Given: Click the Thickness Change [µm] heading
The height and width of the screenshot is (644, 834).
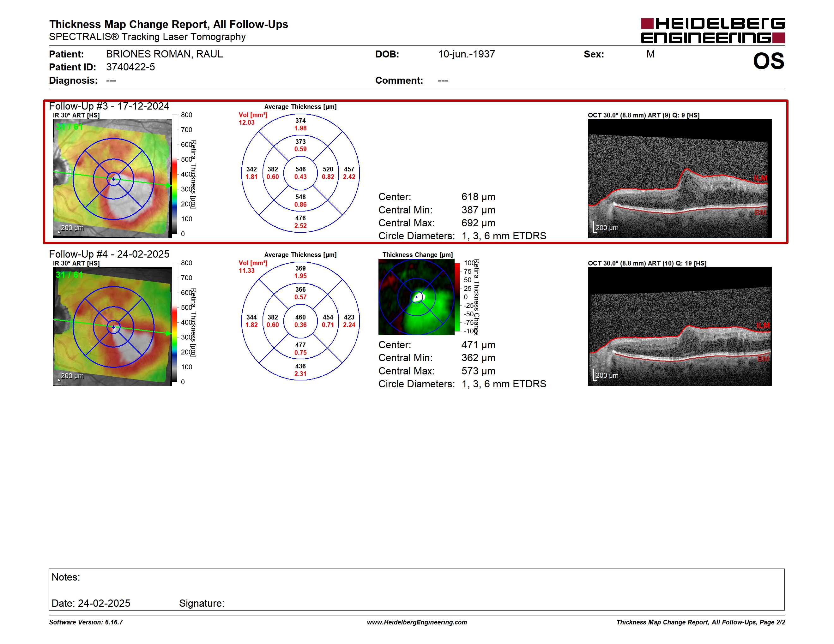Looking at the screenshot, I should click(x=417, y=255).
